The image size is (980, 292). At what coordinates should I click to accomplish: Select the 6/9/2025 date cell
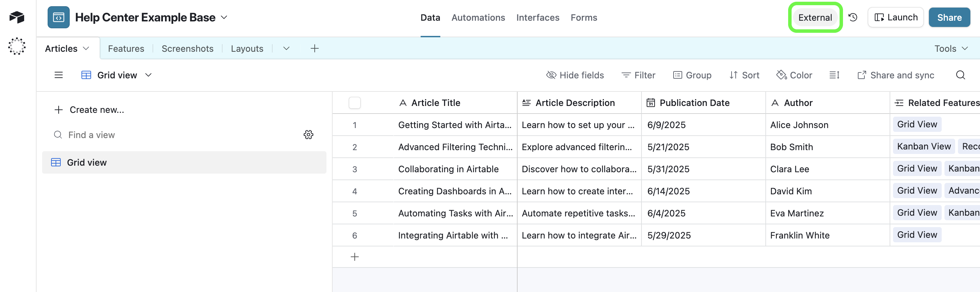tap(703, 125)
